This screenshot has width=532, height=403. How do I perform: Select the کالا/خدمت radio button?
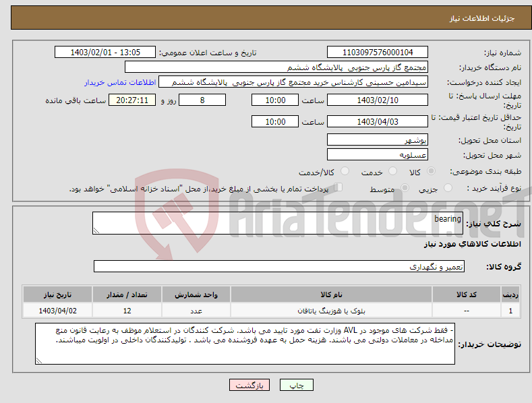345,171
